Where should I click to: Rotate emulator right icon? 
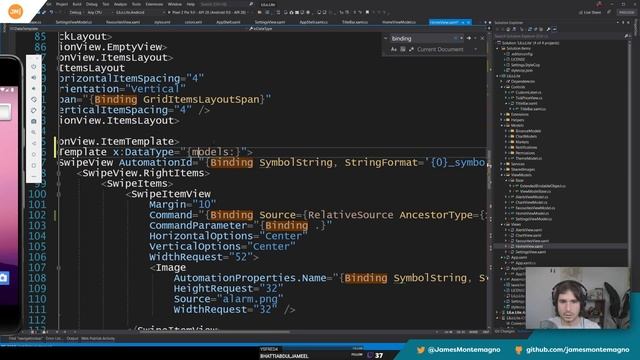(x=34, y=110)
